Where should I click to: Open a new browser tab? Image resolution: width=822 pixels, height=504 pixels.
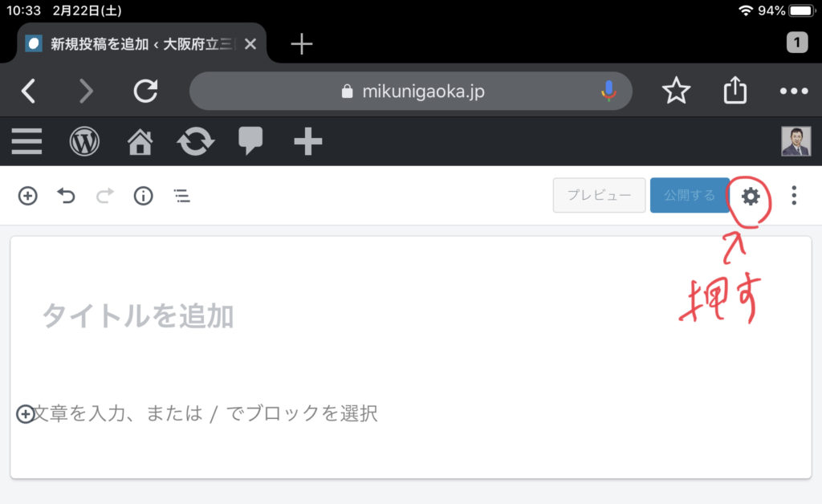[302, 44]
